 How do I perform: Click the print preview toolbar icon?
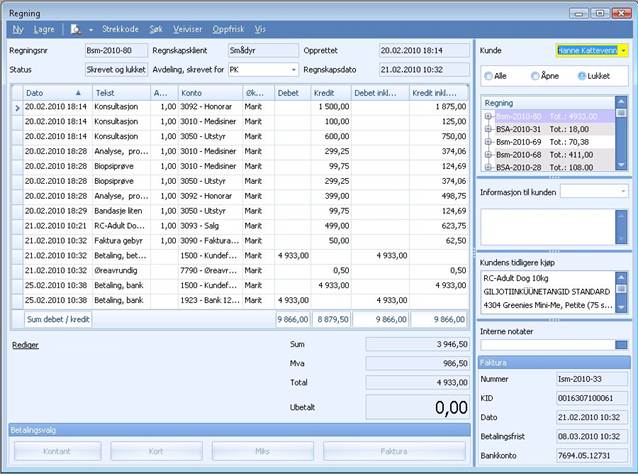tap(76, 29)
